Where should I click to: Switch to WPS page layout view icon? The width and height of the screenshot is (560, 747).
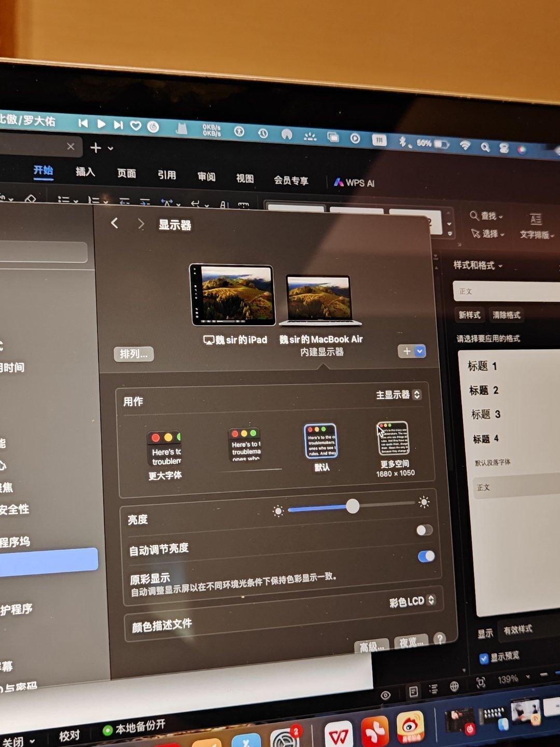(x=413, y=691)
